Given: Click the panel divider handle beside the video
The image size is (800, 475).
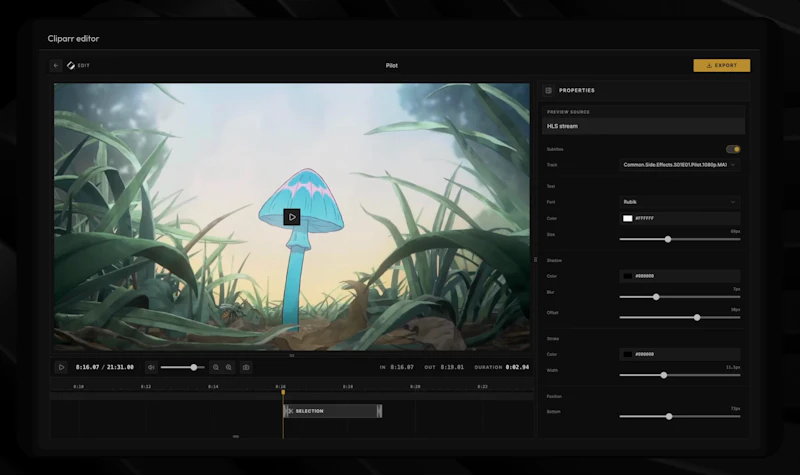Looking at the screenshot, I should point(535,260).
